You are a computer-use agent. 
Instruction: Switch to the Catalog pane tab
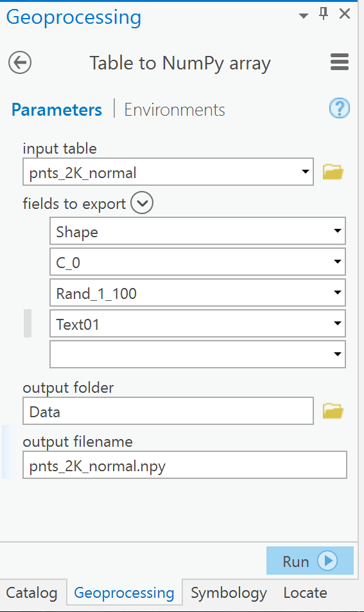(x=31, y=593)
